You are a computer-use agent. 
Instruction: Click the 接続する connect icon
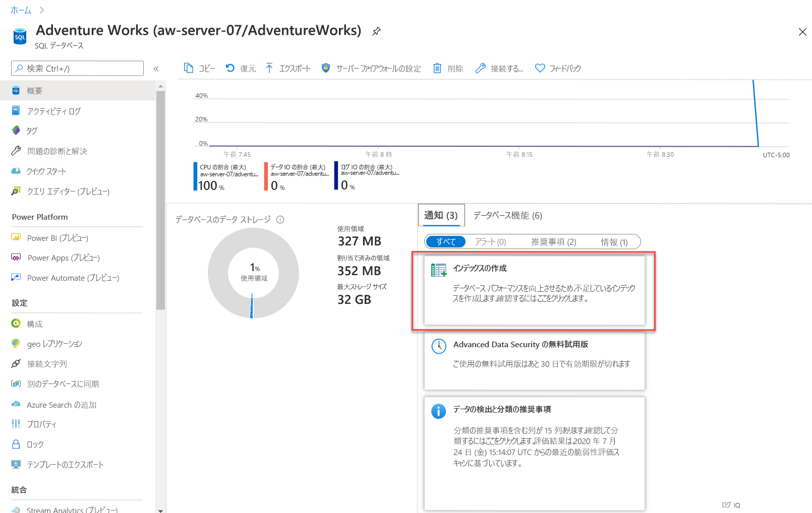point(480,68)
